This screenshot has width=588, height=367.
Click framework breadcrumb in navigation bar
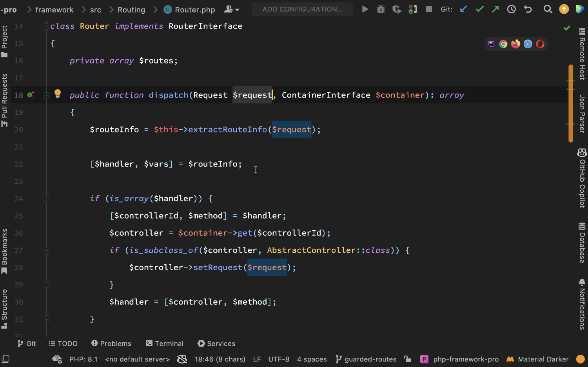[x=54, y=9]
